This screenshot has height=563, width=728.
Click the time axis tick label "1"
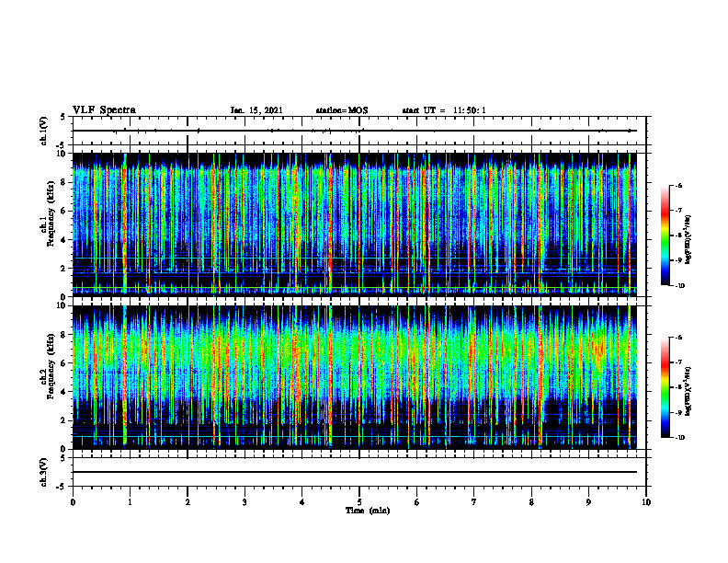130,502
